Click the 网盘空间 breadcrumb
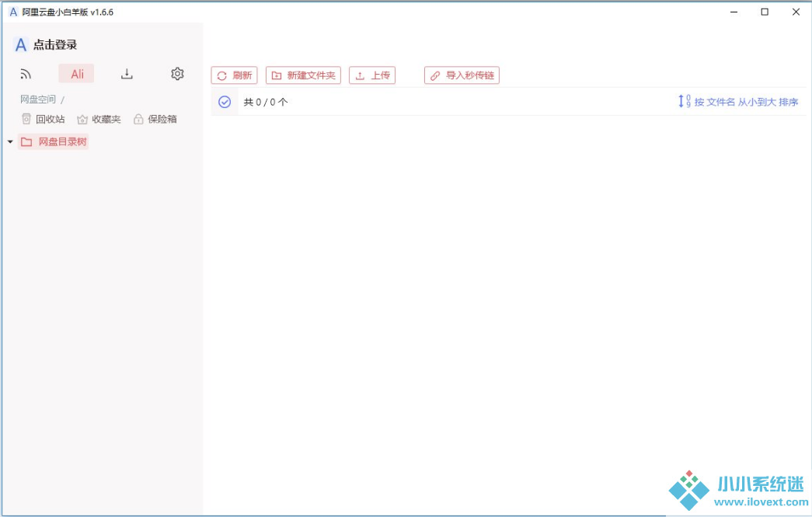The width and height of the screenshot is (812, 517). pos(38,100)
